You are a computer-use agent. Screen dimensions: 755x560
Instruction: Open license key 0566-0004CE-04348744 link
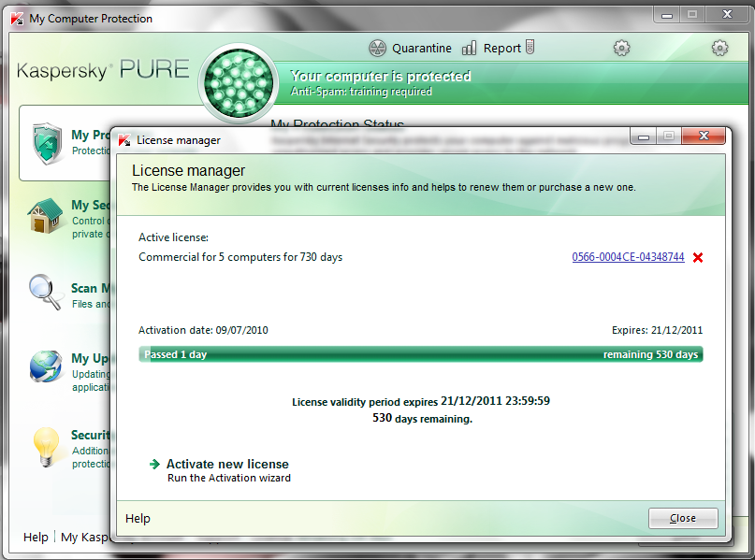(x=628, y=257)
